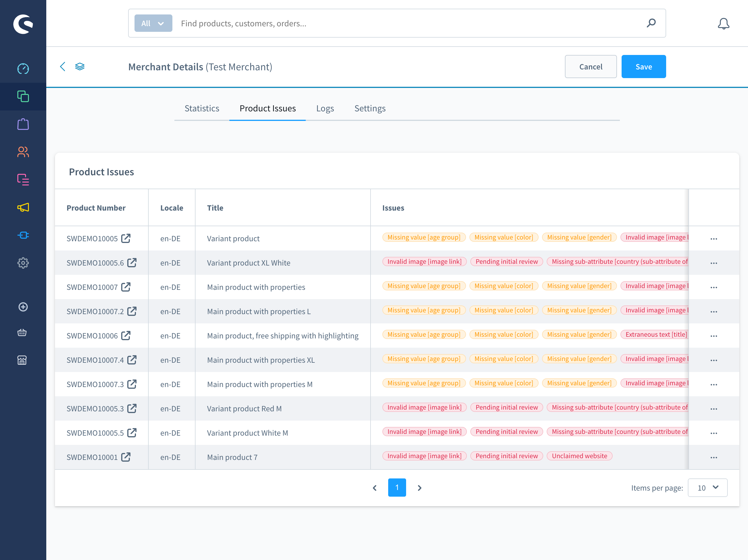Open the Orders shopping bag sidebar icon
The height and width of the screenshot is (560, 748).
[x=23, y=124]
